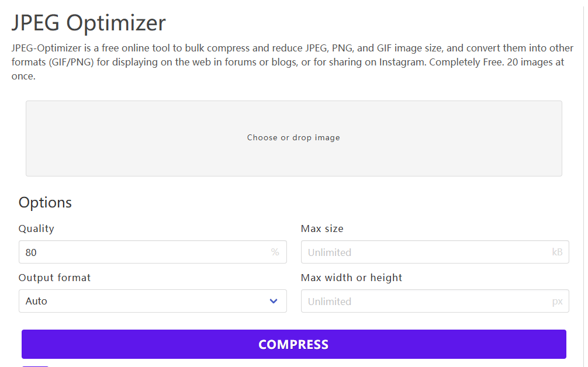The width and height of the screenshot is (588, 367).
Task: Focus the Quality input showing 80
Action: (x=140, y=252)
